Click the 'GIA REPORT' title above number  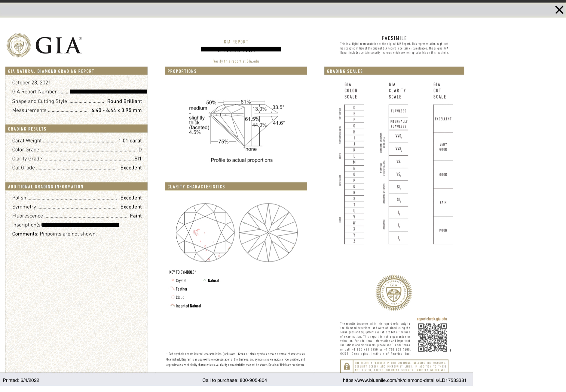pyautogui.click(x=236, y=42)
